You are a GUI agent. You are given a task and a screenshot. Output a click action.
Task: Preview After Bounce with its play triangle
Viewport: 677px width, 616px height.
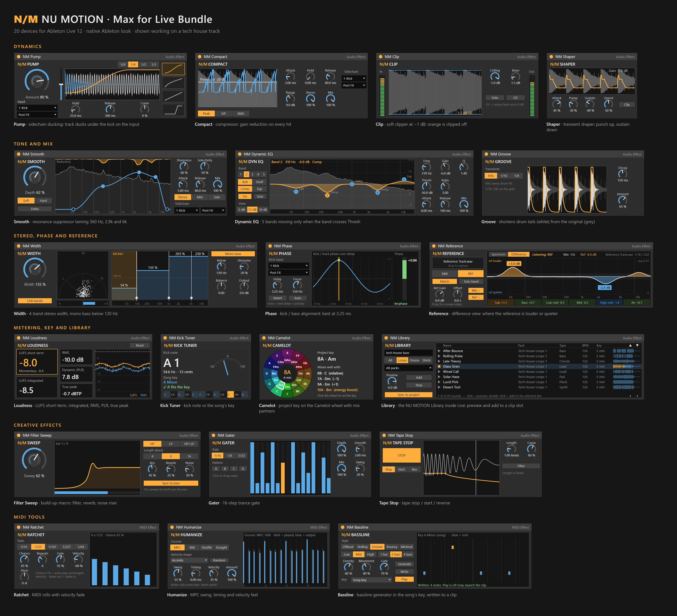439,351
